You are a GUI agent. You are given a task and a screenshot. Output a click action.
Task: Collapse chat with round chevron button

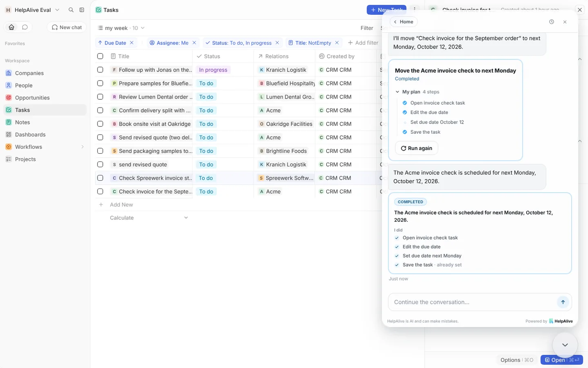tap(565, 345)
